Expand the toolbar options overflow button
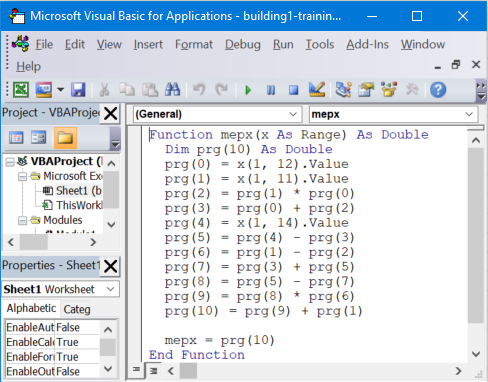 pos(481,91)
